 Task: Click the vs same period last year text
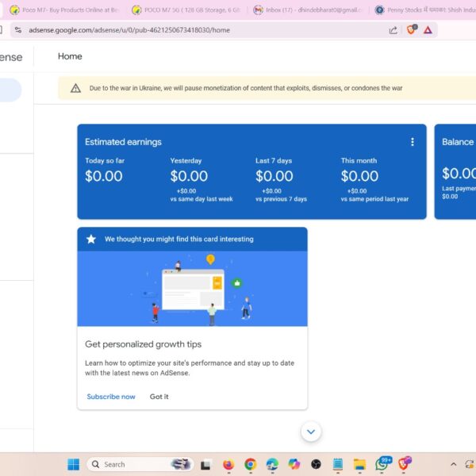[374, 199]
